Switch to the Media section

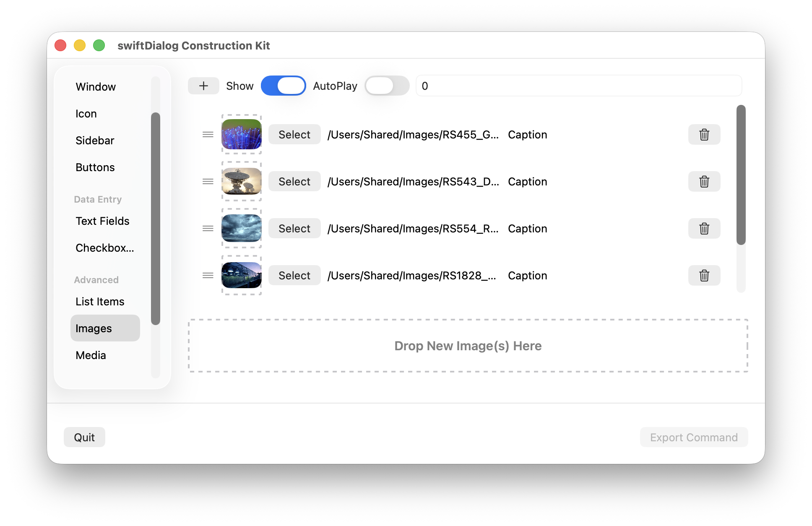pos(91,355)
